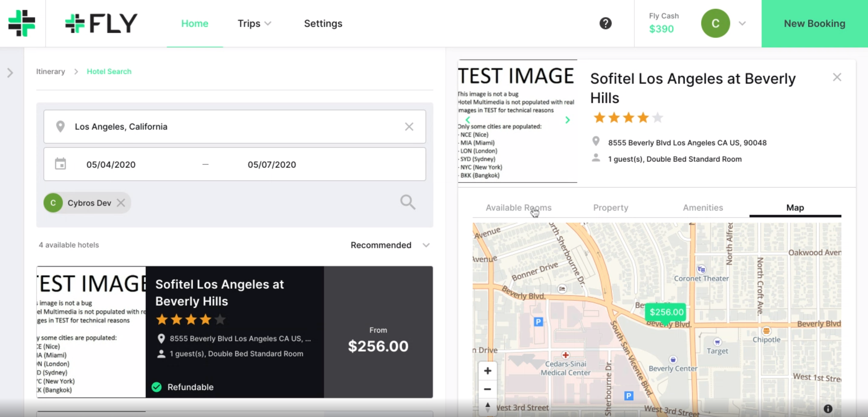
Task: Click the guest person icon in result card
Action: [161, 354]
